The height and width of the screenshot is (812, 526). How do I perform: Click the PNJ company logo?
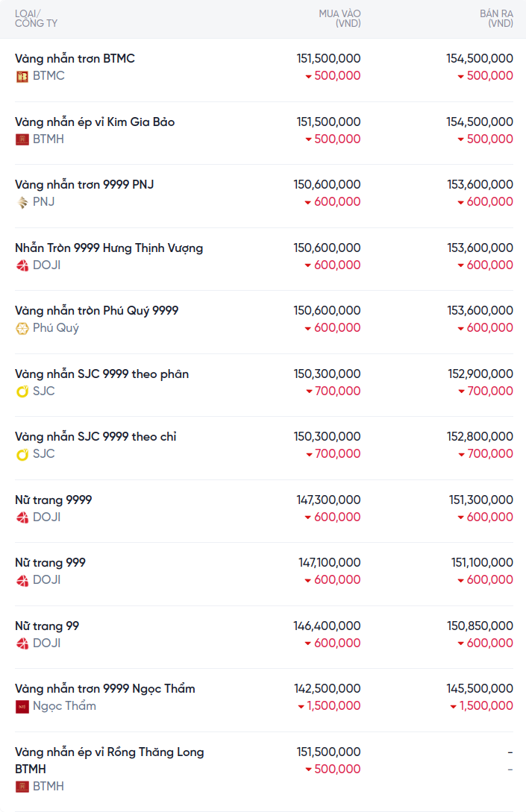[22, 202]
